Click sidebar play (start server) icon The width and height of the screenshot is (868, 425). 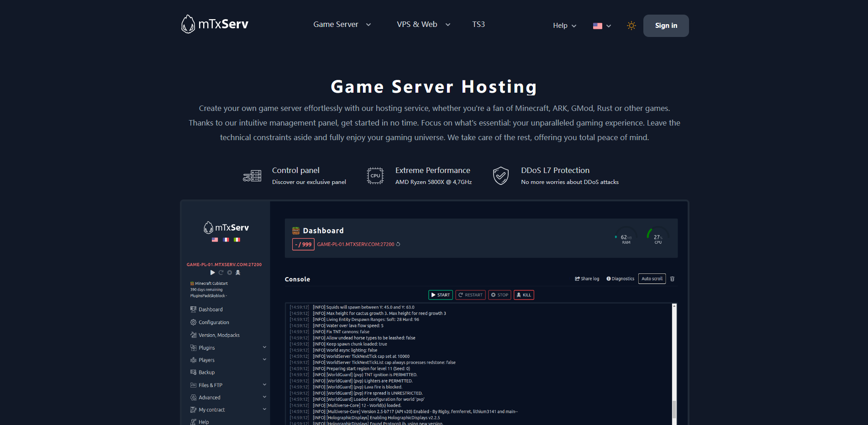point(212,273)
